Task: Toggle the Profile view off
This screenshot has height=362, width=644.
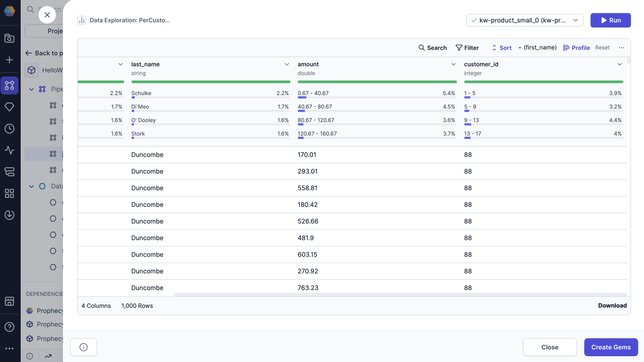Action: pos(576,47)
